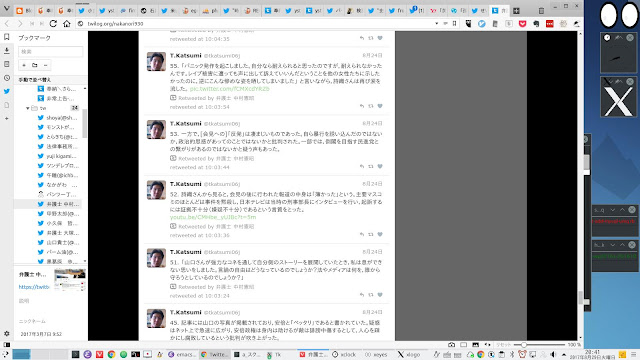
Task: Switch to the GitHub tab
Action: click(x=147, y=11)
